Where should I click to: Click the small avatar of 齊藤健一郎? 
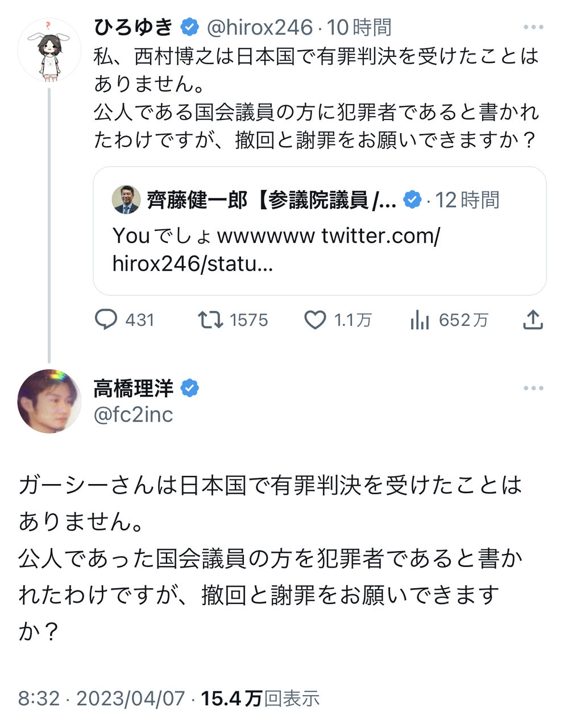(x=126, y=200)
